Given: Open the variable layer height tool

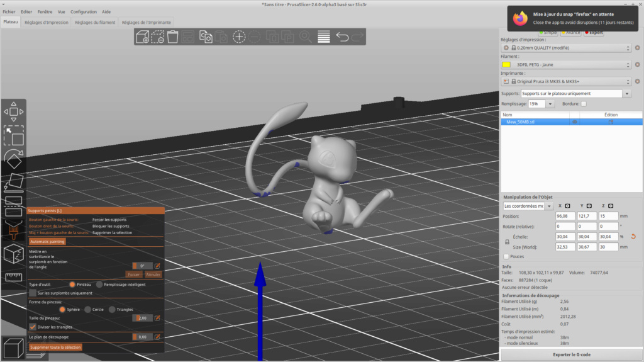Looking at the screenshot, I should [x=324, y=37].
